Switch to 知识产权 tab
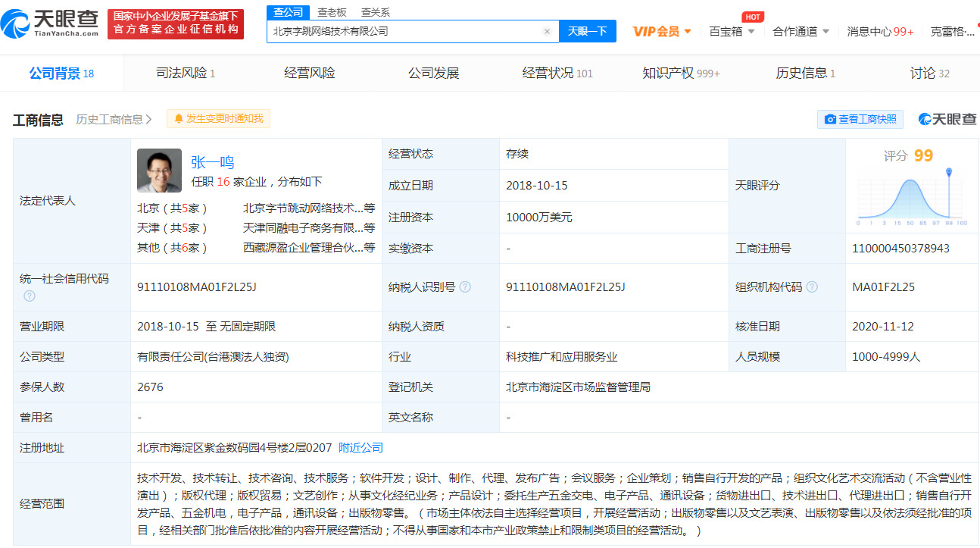 pyautogui.click(x=681, y=74)
